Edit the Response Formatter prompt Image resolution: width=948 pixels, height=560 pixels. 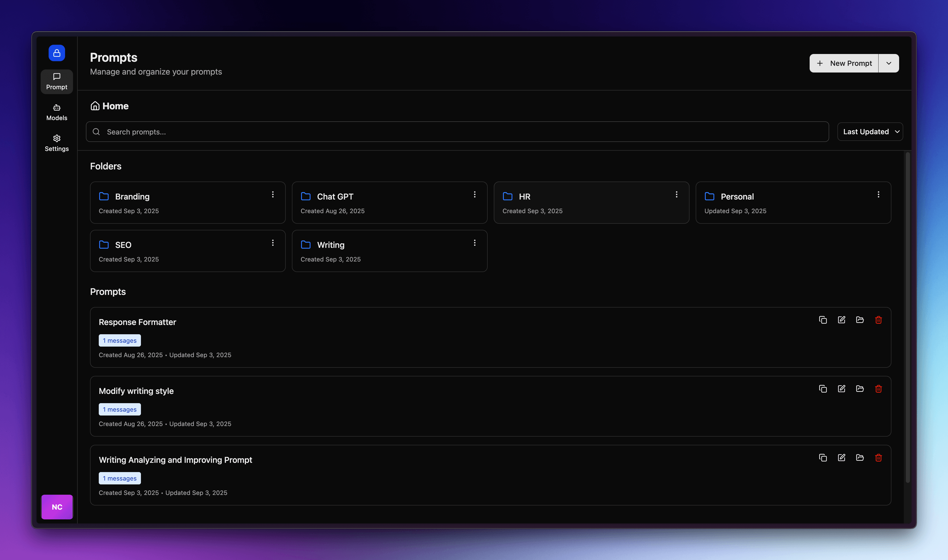click(841, 320)
